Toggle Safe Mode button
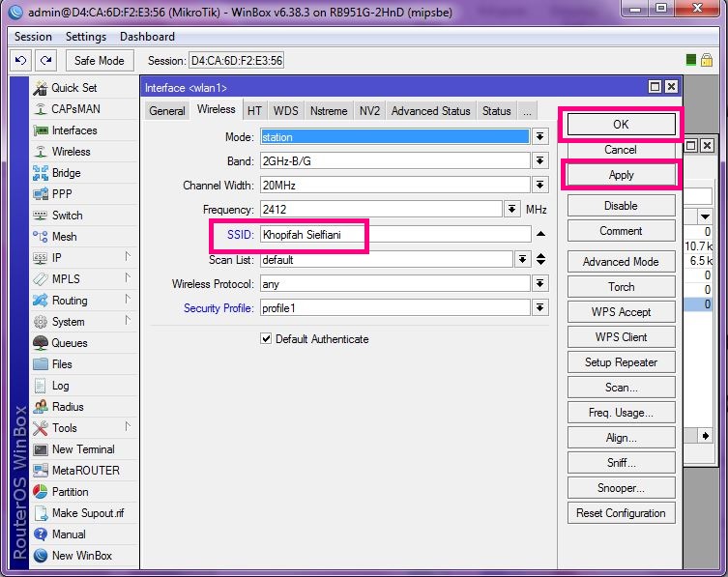Screen dimensions: 728x577 [x=99, y=61]
